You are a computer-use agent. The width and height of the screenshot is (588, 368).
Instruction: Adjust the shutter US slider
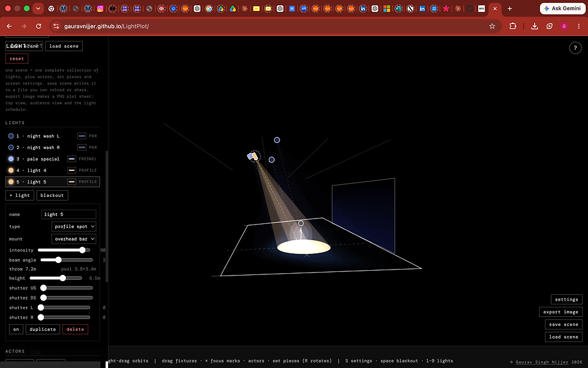[x=67, y=288]
